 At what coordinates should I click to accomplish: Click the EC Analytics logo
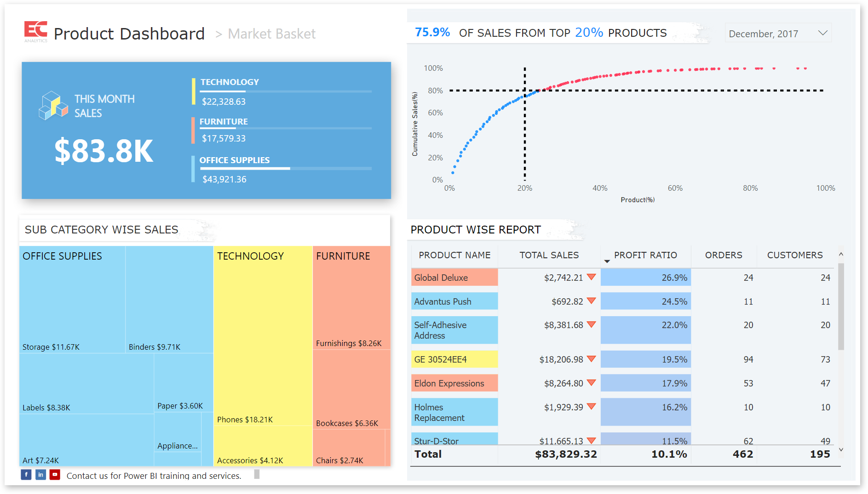tap(36, 32)
